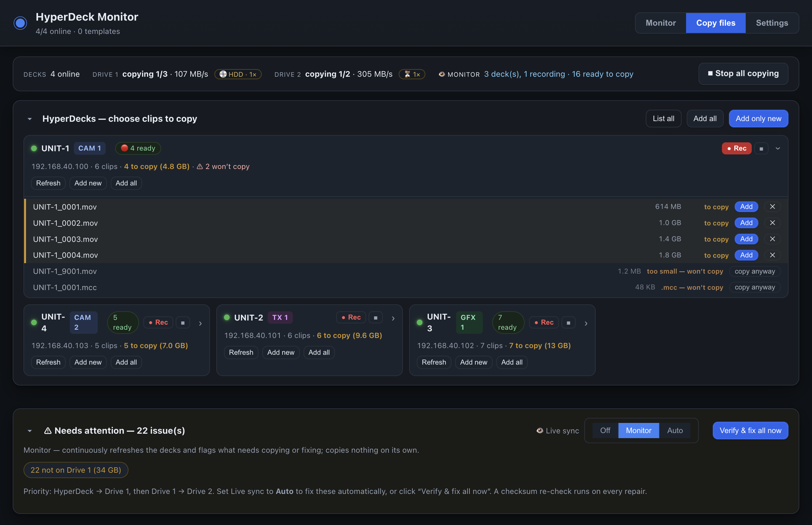Add new clips from UNIT-3
812x525 pixels.
pos(474,362)
